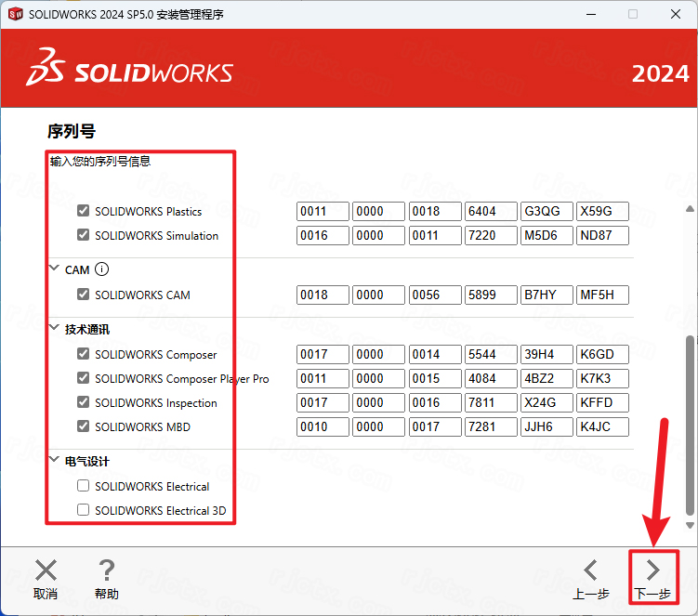Click the SOLIDWORKS logo in the red banner

(x=130, y=73)
